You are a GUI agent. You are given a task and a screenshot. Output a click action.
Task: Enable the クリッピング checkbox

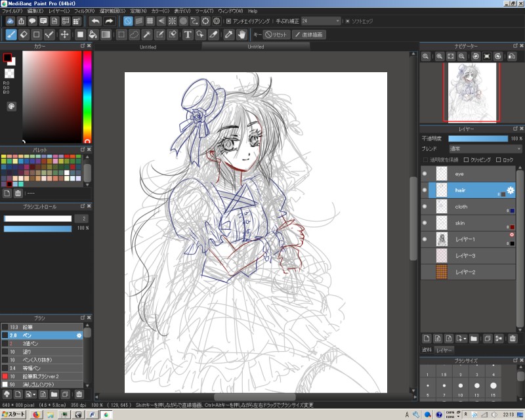466,159
